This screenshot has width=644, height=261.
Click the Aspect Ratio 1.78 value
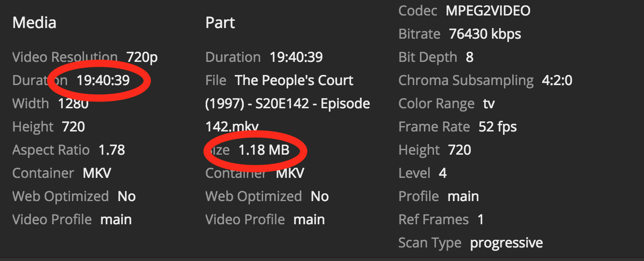(112, 150)
